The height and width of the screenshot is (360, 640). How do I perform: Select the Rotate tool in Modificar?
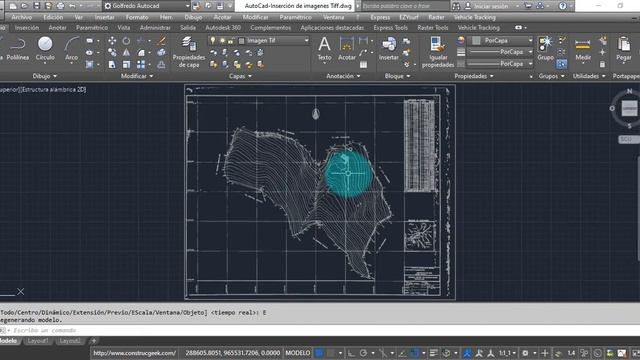coord(126,40)
